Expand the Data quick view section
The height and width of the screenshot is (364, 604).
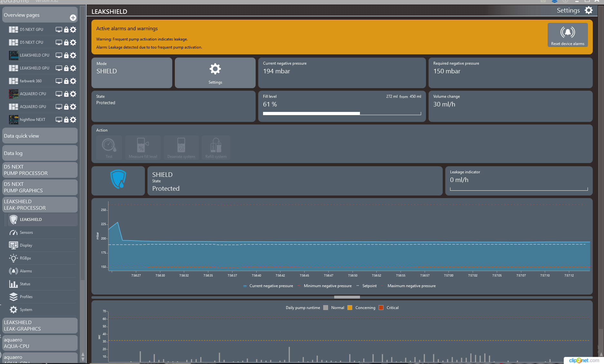40,136
